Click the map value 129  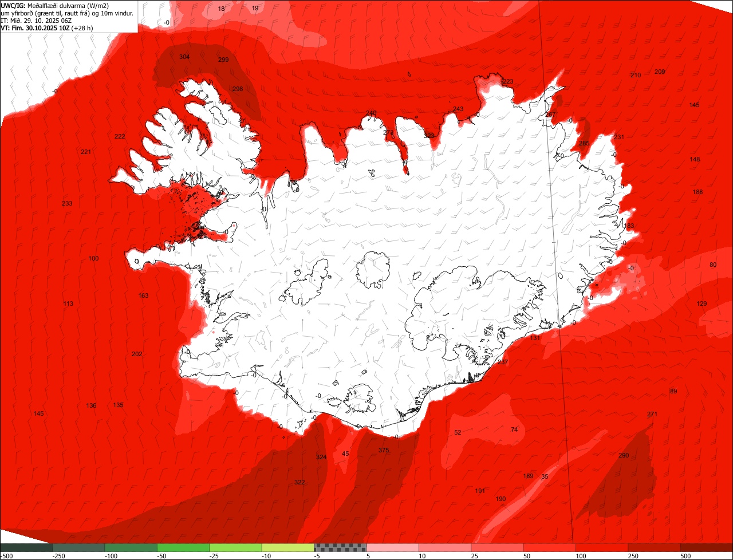702,303
